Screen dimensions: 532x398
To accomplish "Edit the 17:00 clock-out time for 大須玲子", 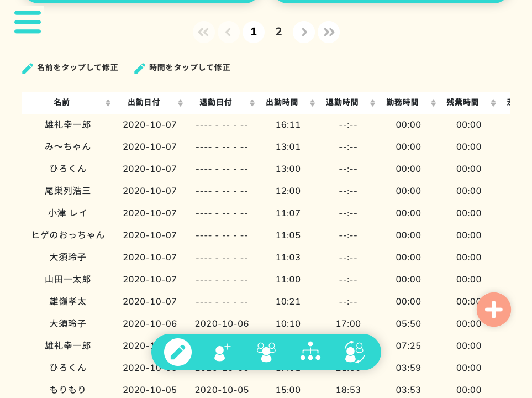I will click(348, 324).
